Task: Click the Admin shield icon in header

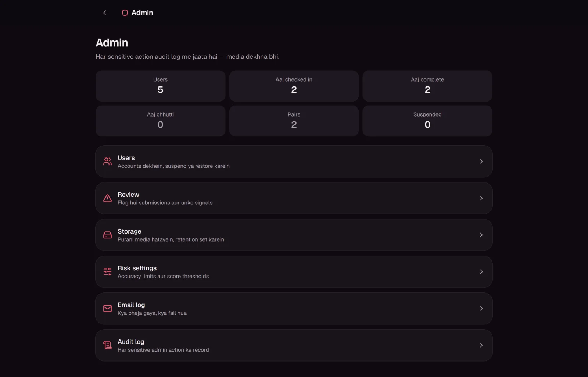Action: (x=125, y=13)
